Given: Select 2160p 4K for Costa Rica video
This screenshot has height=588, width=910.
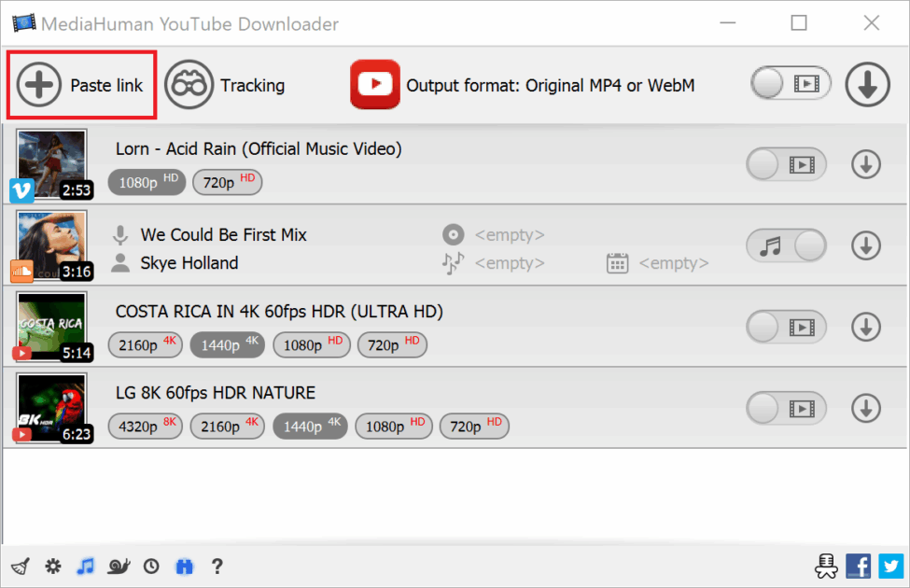Looking at the screenshot, I should point(146,344).
